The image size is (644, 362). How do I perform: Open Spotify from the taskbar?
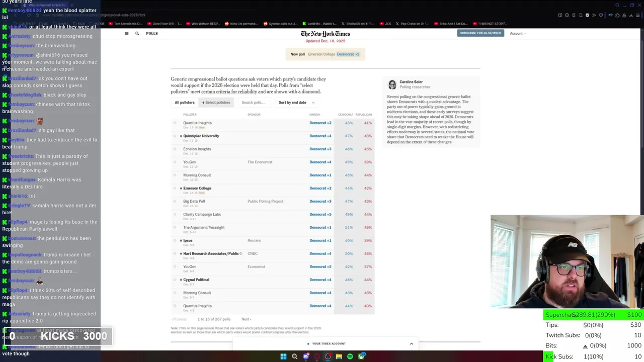pos(350,356)
